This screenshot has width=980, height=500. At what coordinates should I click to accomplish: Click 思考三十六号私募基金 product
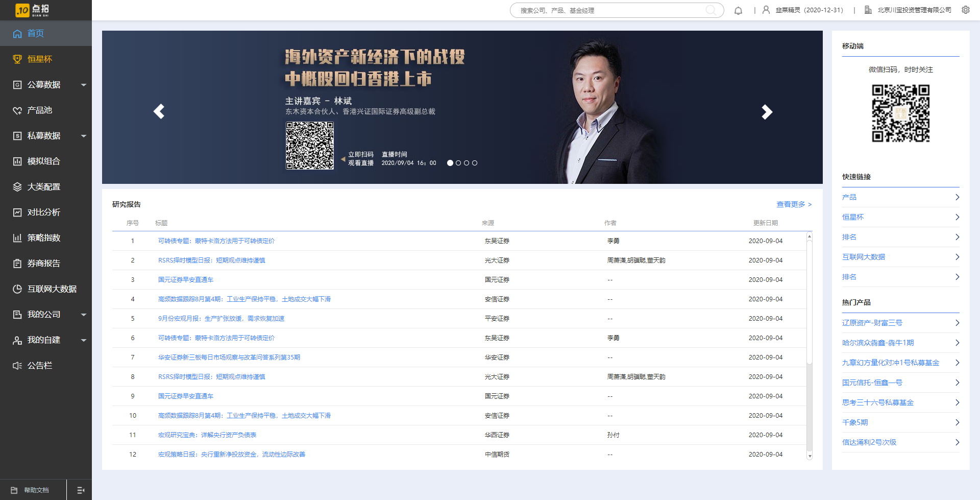tap(878, 402)
